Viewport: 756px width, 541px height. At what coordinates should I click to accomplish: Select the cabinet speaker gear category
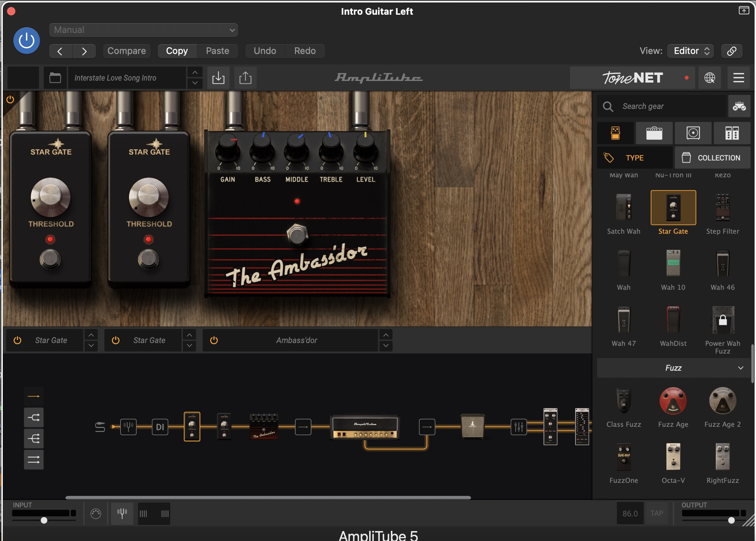pos(693,133)
